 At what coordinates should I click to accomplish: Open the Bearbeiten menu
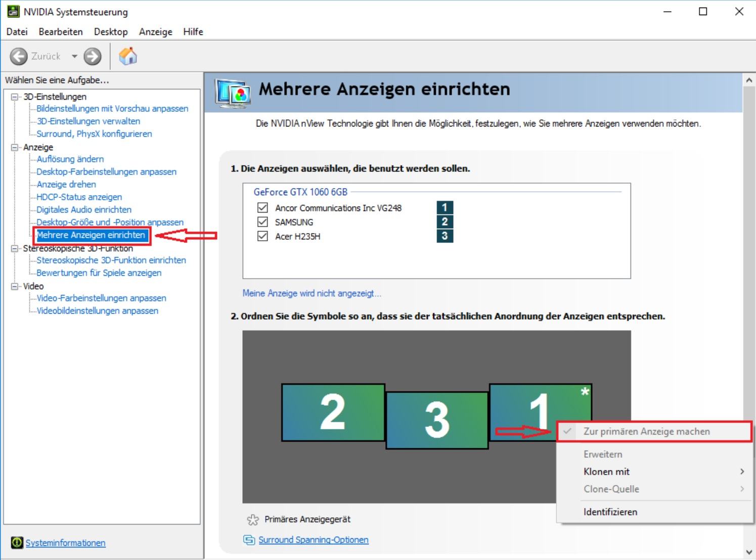coord(61,31)
